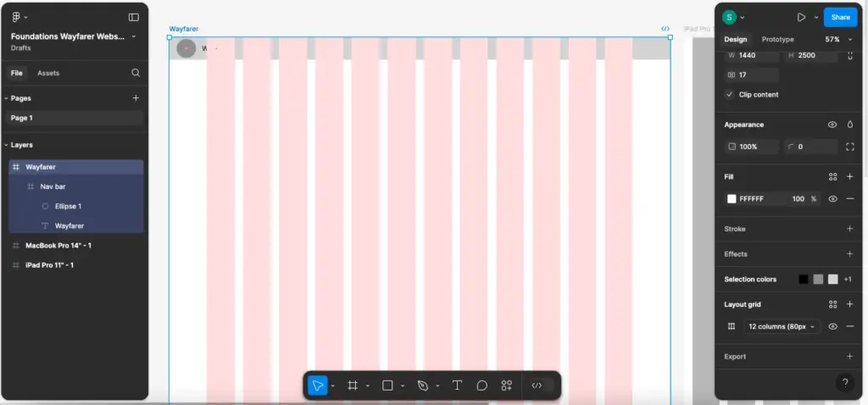Select the Wayfarer text layer
The width and height of the screenshot is (868, 405).
click(x=75, y=225)
